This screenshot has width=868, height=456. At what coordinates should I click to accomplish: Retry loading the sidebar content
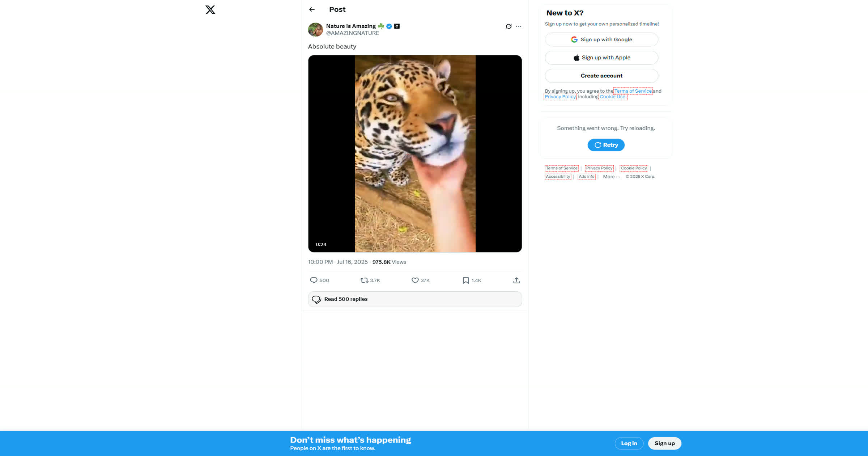[x=606, y=145]
